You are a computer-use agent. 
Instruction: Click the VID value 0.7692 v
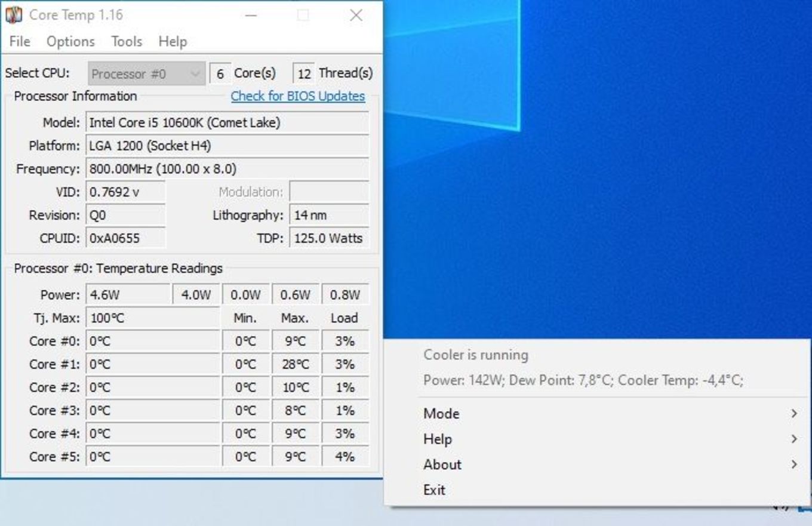126,192
